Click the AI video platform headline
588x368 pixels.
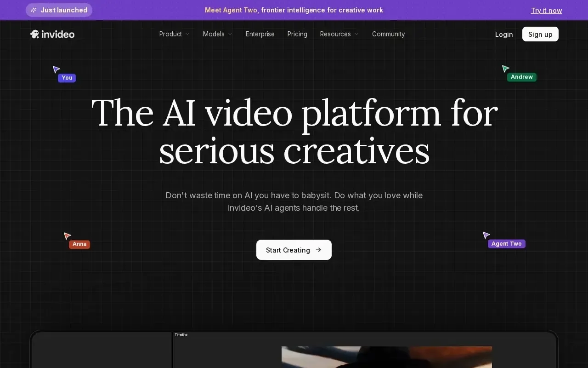click(x=294, y=132)
